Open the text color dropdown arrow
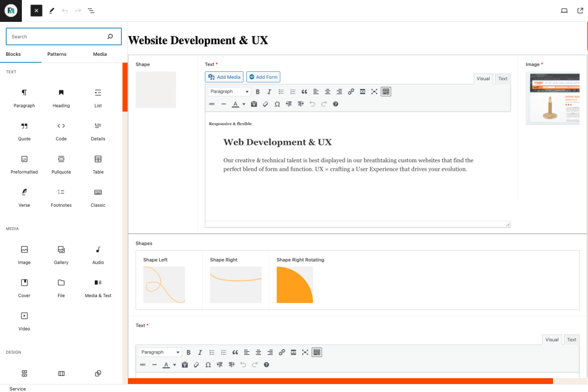588x392 pixels. pos(244,104)
